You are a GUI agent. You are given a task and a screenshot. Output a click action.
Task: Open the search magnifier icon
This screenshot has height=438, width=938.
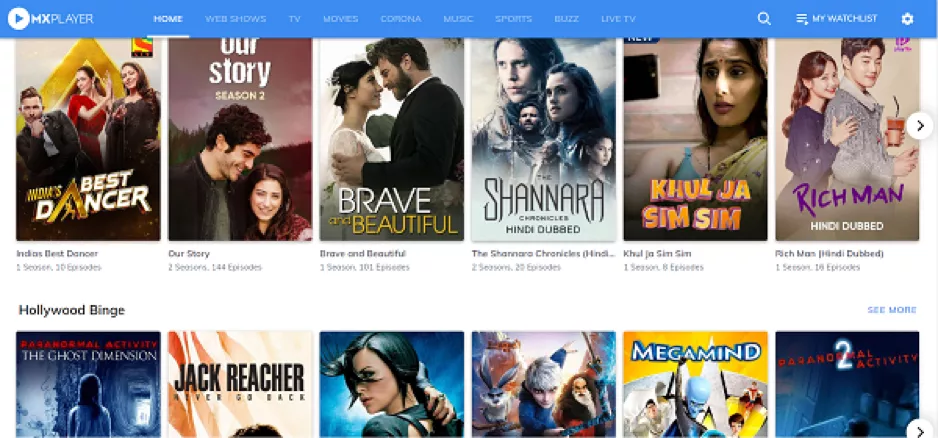764,18
